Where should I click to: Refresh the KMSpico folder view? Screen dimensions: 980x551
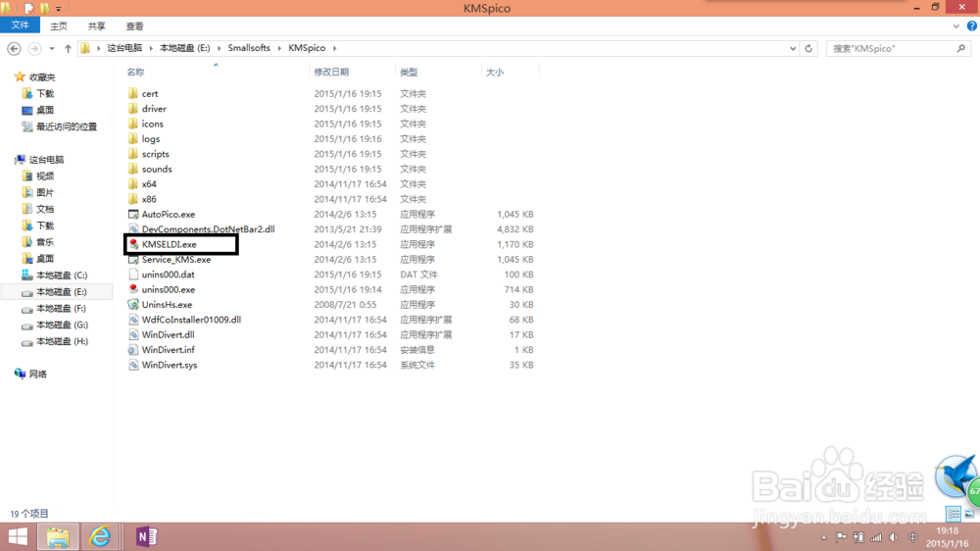click(808, 48)
